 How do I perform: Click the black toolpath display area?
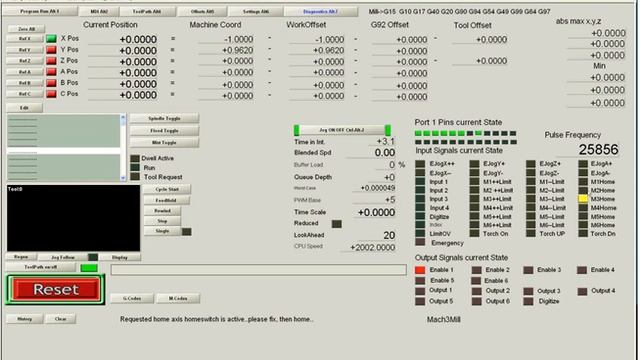pyautogui.click(x=73, y=218)
